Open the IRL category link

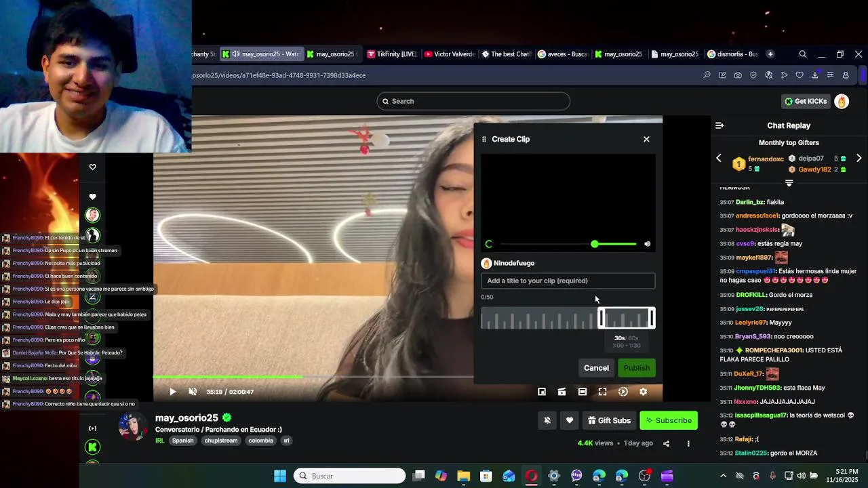[x=160, y=441]
